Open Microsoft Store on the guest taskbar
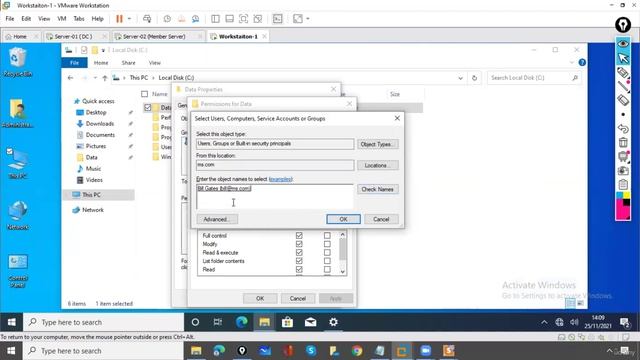Screen dimensions: 640x360 tap(287, 322)
